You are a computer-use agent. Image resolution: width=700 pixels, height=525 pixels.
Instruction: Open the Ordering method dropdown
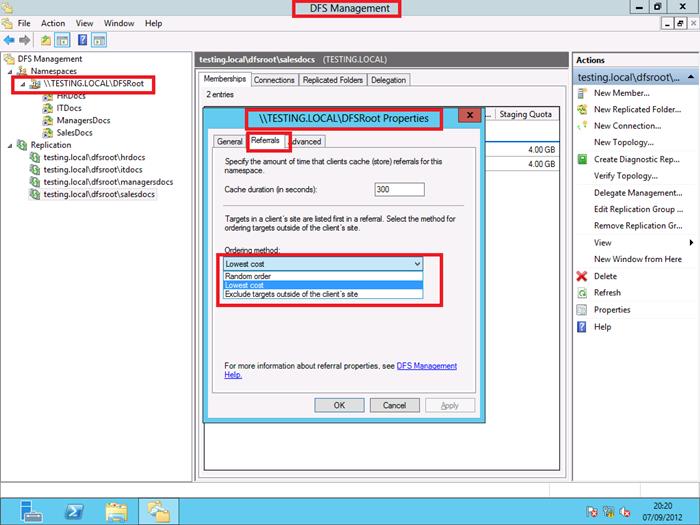tap(323, 264)
